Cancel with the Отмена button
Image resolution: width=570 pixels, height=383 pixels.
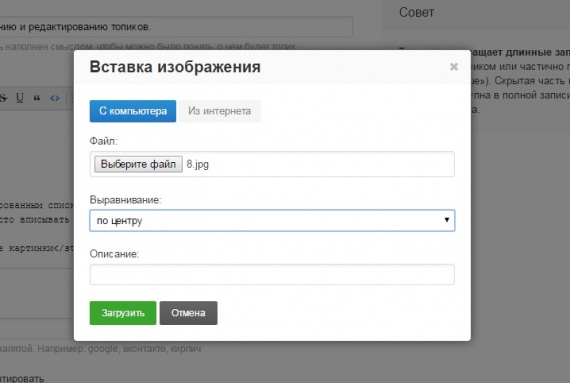pyautogui.click(x=188, y=313)
